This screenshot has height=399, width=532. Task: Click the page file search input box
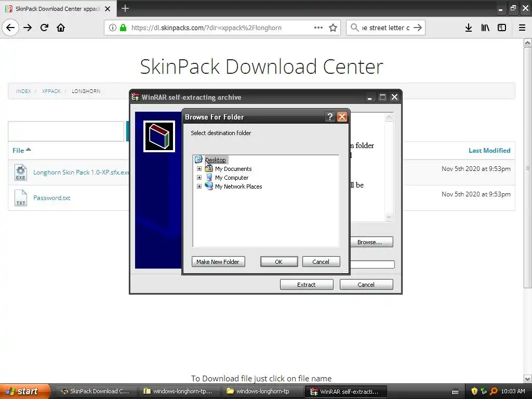pos(66,131)
